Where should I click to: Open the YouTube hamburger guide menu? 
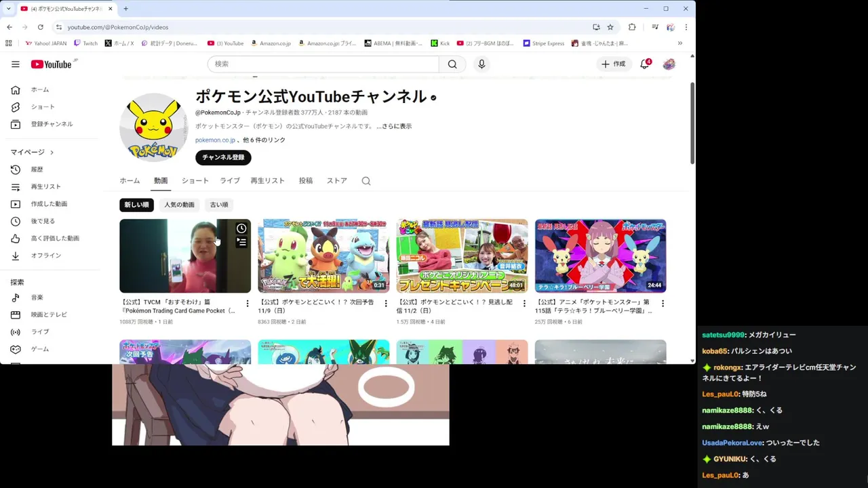tap(16, 64)
